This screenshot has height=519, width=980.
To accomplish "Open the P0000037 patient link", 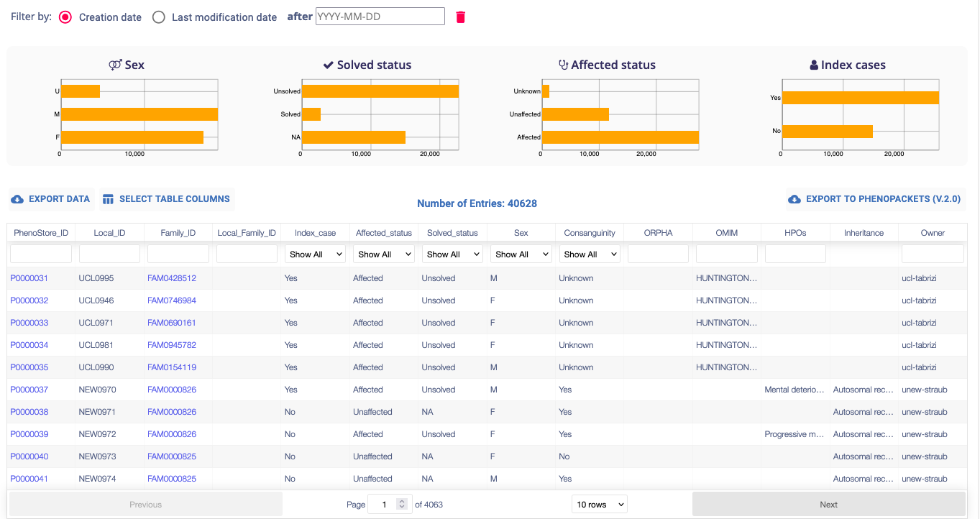I will 29,390.
